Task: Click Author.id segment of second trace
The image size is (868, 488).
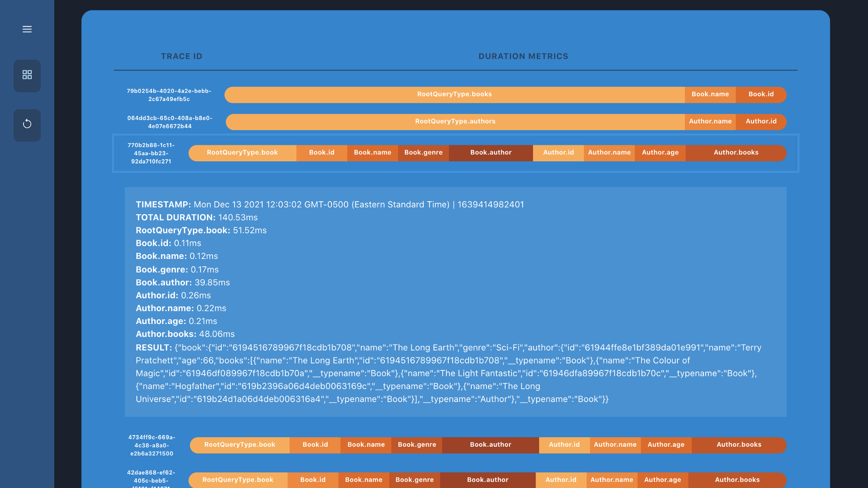Action: [761, 121]
